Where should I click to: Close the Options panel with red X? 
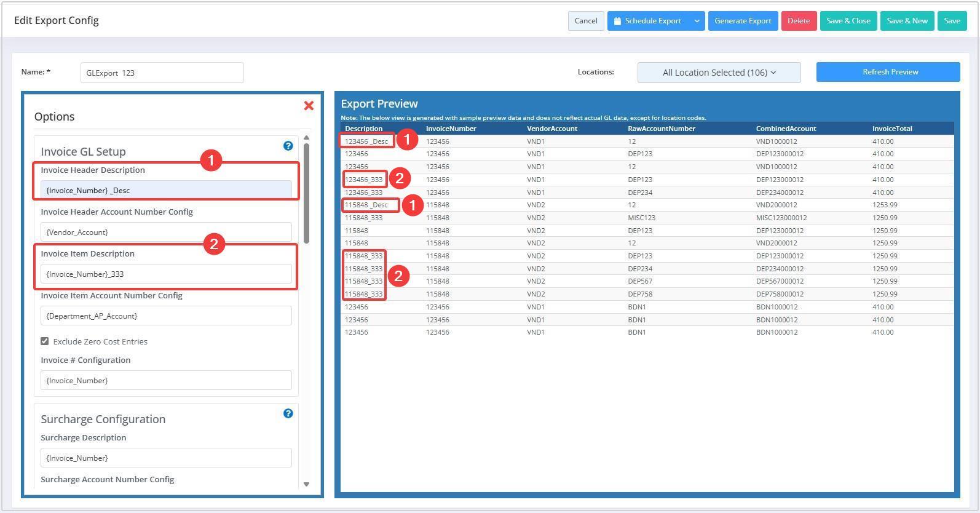click(x=309, y=106)
